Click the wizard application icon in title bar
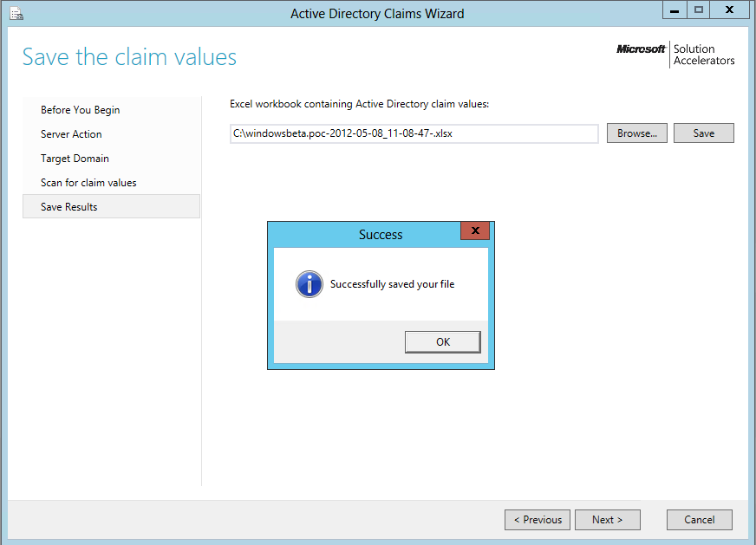 point(16,14)
